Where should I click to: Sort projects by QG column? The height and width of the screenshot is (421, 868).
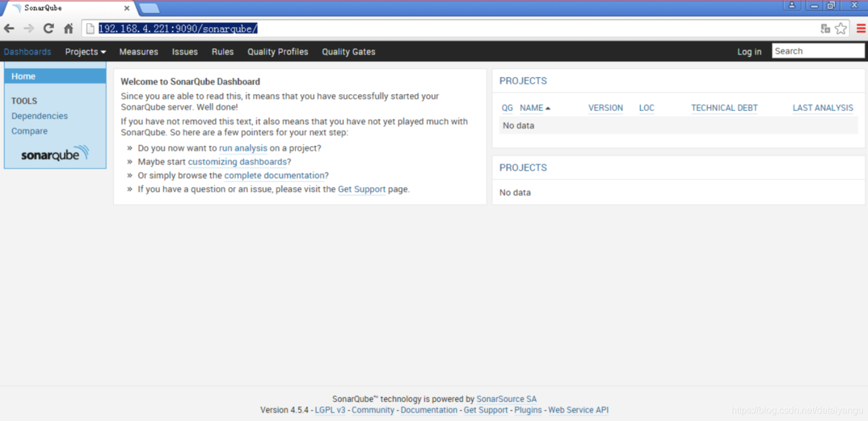point(507,108)
